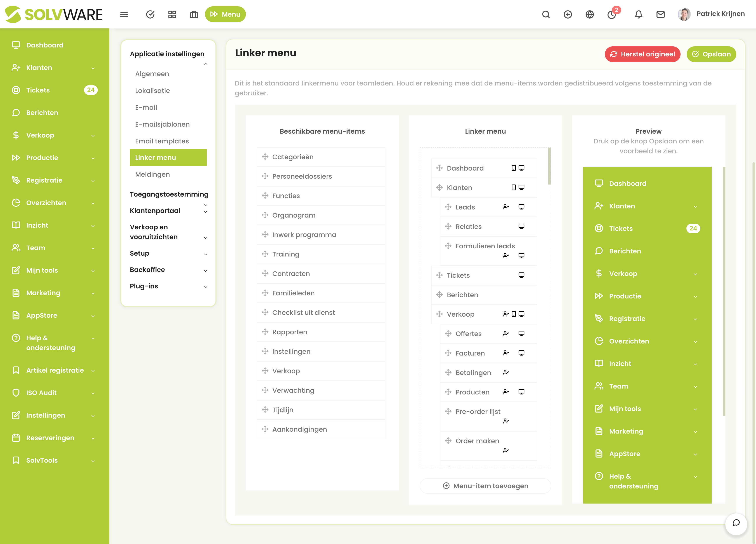756x544 pixels.
Task: Click the clock icon with badge 2
Action: (x=612, y=14)
